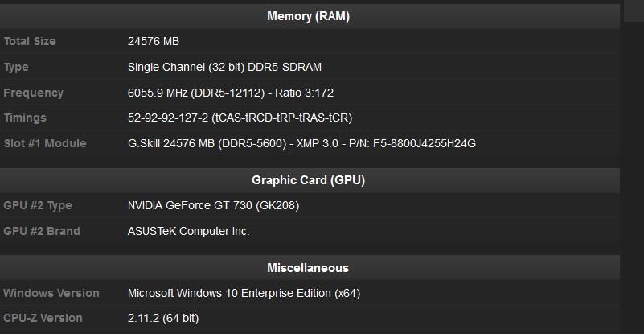This screenshot has height=334, width=644.
Task: Click the ASUSTeK Computer Inc. brand value
Action: pyautogui.click(x=189, y=231)
